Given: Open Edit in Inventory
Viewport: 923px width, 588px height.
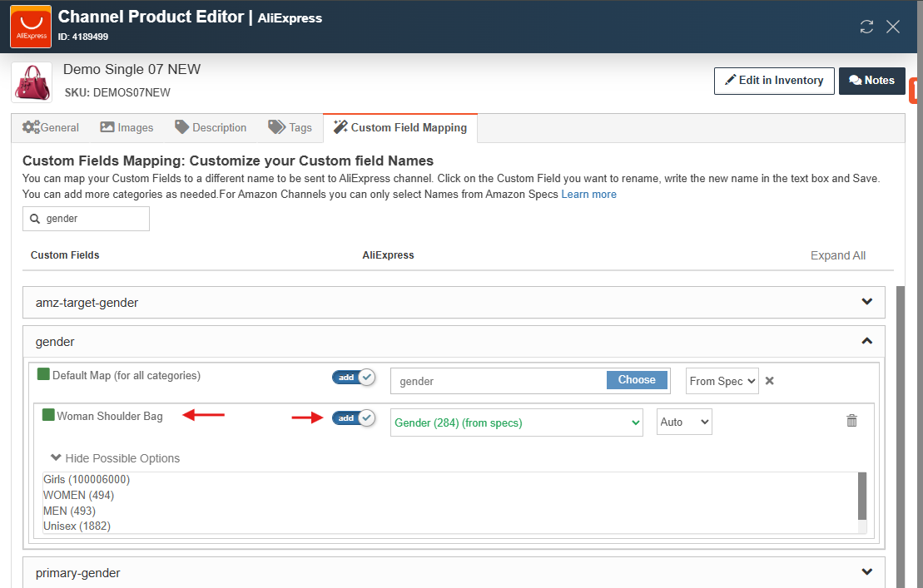Looking at the screenshot, I should tap(774, 81).
